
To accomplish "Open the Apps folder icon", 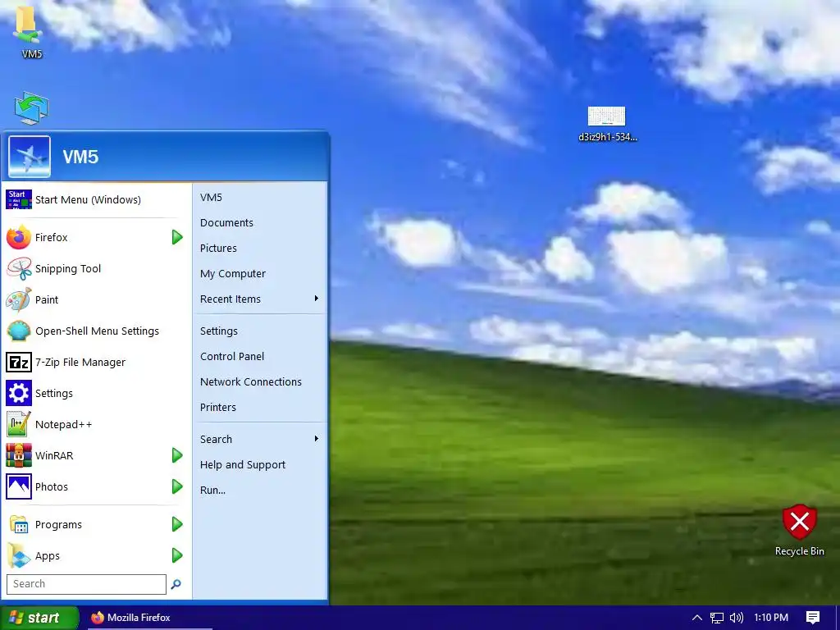I will pos(19,555).
